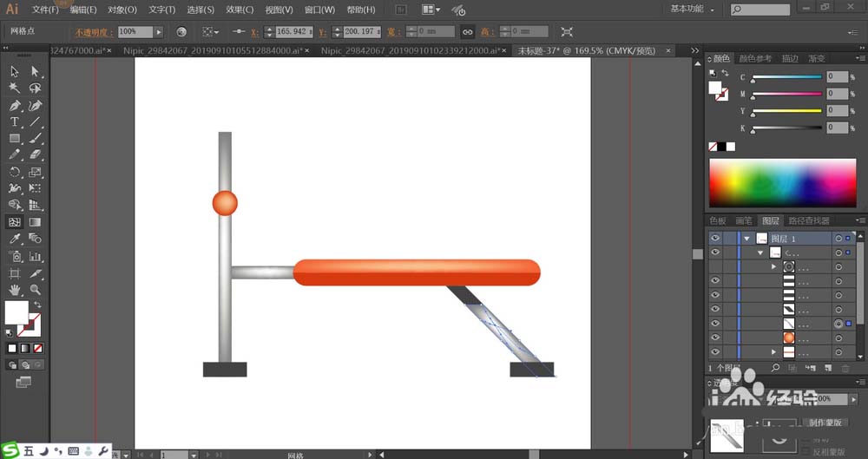Switch to the 色板 panel tab
The height and width of the screenshot is (459, 868).
coord(718,220)
